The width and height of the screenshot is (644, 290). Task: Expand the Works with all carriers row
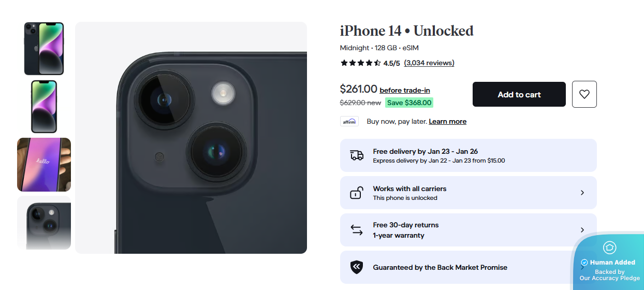582,193
